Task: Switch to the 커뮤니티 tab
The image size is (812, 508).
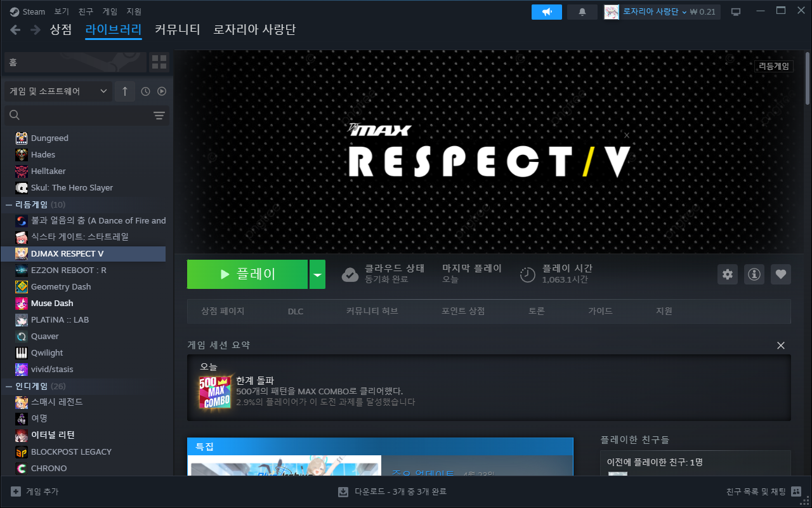Action: tap(178, 29)
